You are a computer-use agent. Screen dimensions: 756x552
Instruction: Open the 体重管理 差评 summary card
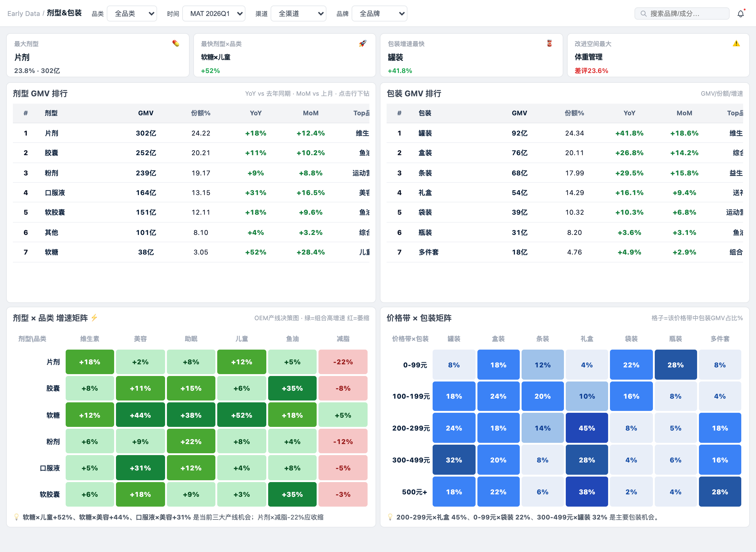pos(658,55)
